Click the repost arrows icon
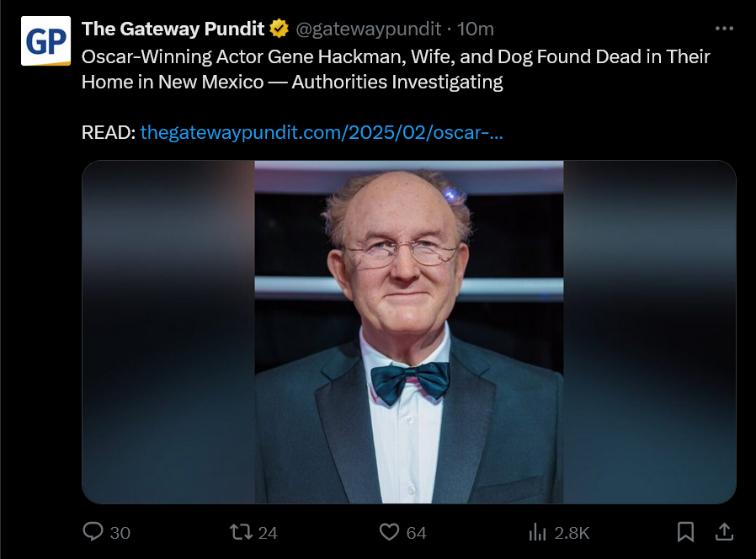756x559 pixels. [240, 532]
